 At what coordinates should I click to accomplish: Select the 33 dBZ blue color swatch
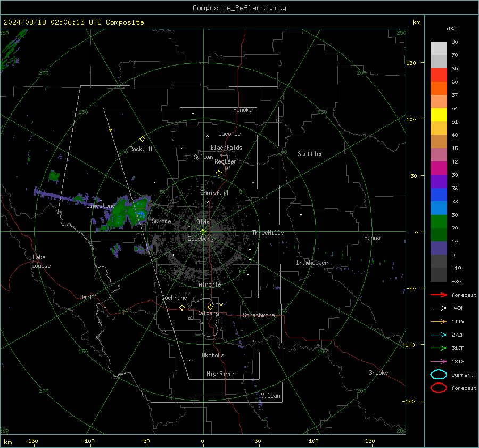tap(439, 208)
